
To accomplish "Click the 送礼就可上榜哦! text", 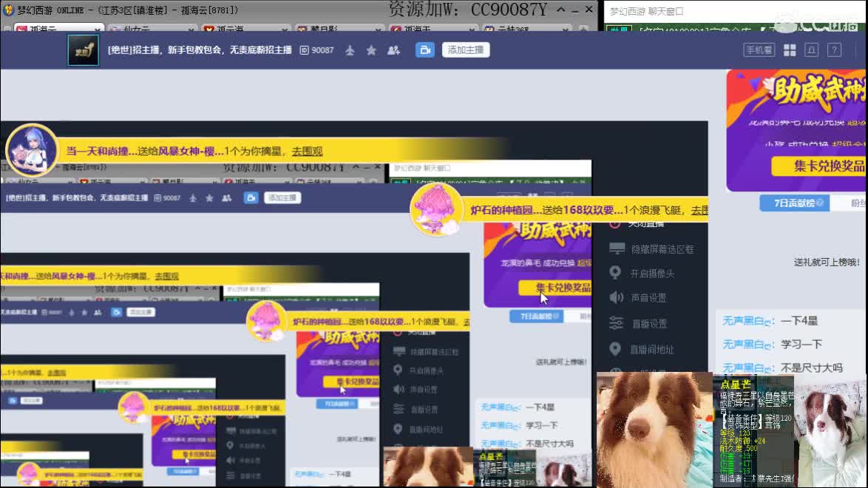I will (827, 262).
